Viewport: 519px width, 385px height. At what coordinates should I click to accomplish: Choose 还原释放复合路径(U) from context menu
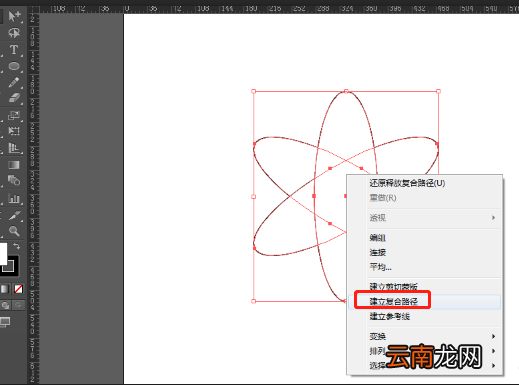coord(407,183)
